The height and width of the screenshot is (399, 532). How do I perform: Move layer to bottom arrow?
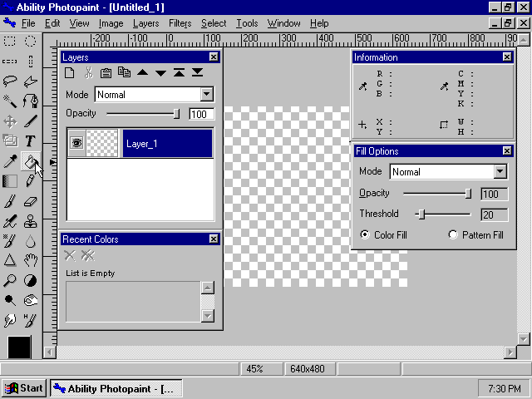[x=197, y=72]
